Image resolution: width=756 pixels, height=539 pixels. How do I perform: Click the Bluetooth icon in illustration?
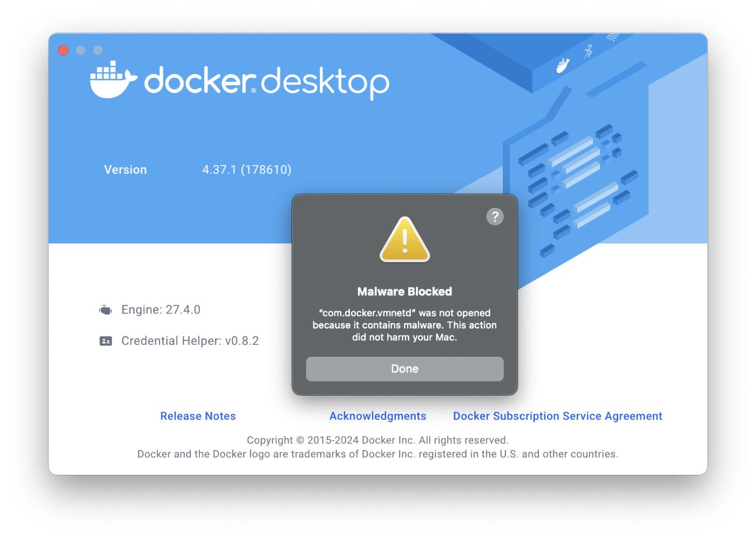pyautogui.click(x=589, y=51)
